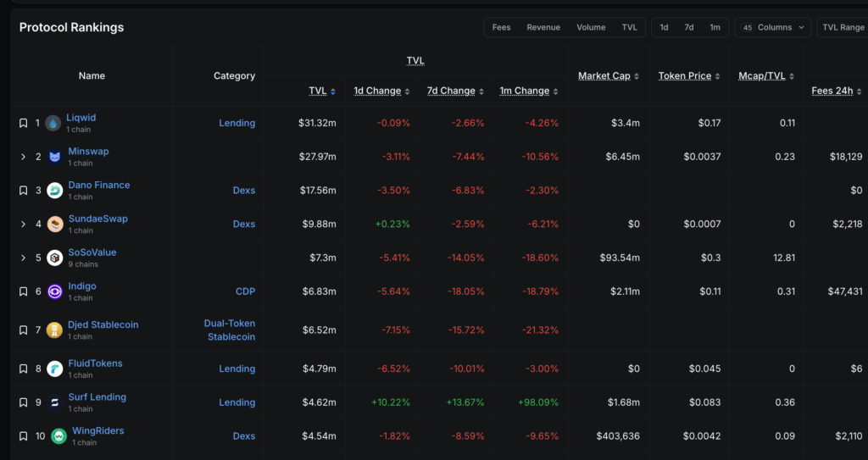Click the Liqwid water drop logo
Screen dimensions: 868x460
click(x=53, y=123)
